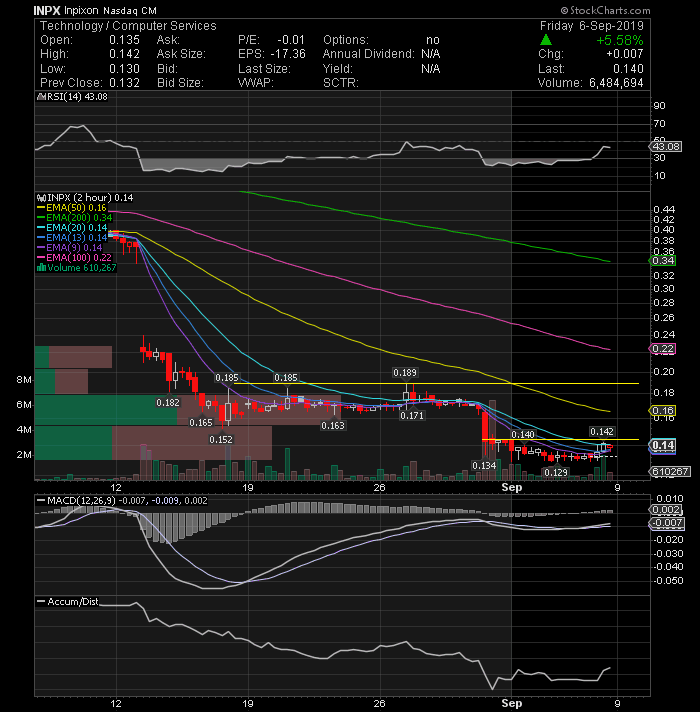Image resolution: width=700 pixels, height=712 pixels.
Task: Click the yellow 0.16 EMA tag on axis
Action: pyautogui.click(x=663, y=410)
